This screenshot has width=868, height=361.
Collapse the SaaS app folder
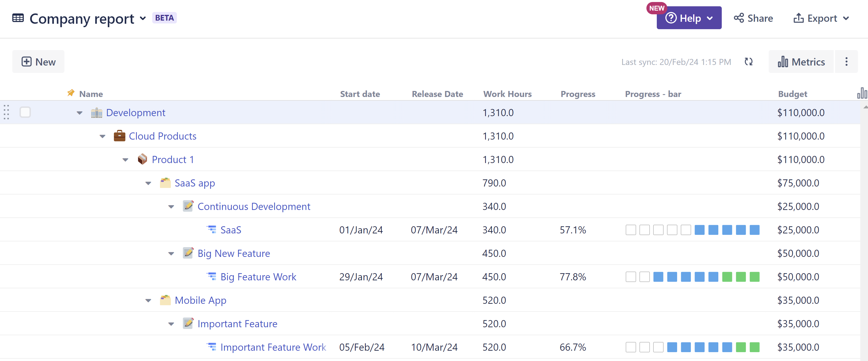[148, 183]
